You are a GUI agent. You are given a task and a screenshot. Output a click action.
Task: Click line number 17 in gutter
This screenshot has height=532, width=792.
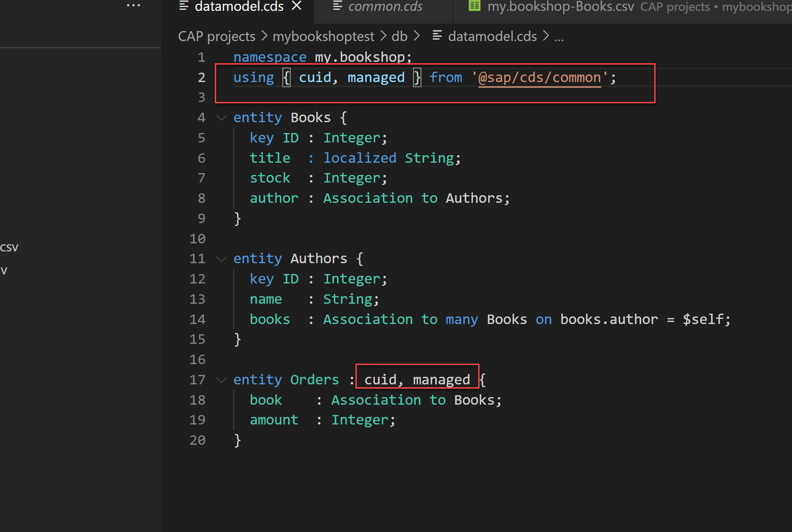[x=197, y=380]
